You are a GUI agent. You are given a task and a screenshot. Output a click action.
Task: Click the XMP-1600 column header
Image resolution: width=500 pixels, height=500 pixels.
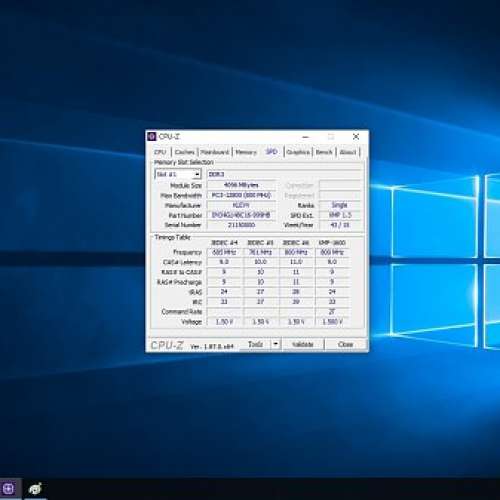[332, 243]
